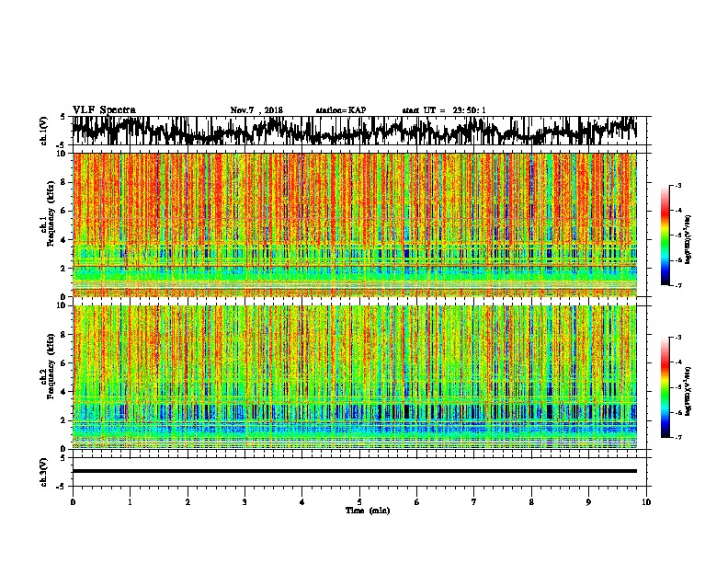This screenshot has height=563, width=728.
Task: Click the ch.1 color bar log(PSD) label
Action: point(688,240)
